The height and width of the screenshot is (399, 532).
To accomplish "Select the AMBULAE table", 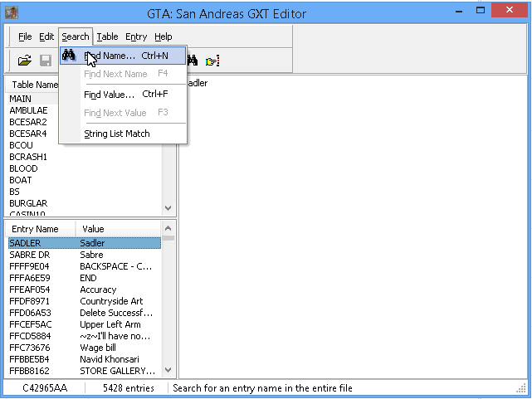I will [x=28, y=110].
